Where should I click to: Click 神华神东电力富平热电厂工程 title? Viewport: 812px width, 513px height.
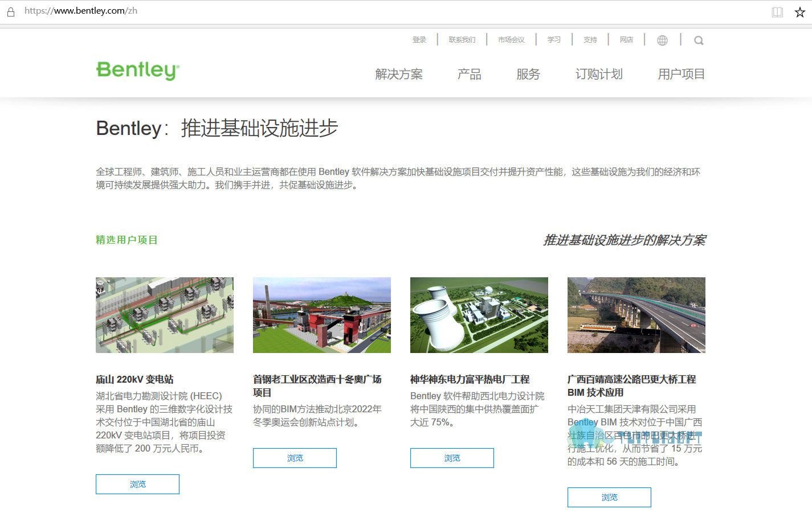(x=470, y=379)
